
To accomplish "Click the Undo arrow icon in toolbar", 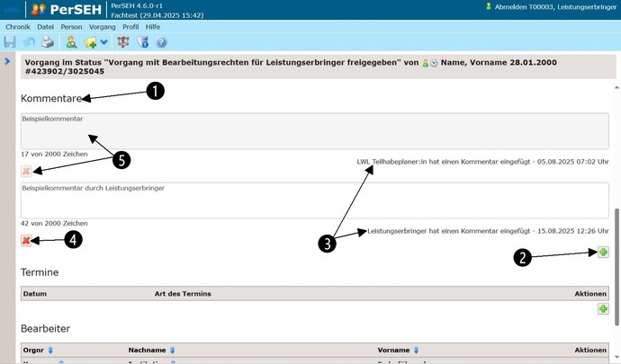I will (x=29, y=42).
